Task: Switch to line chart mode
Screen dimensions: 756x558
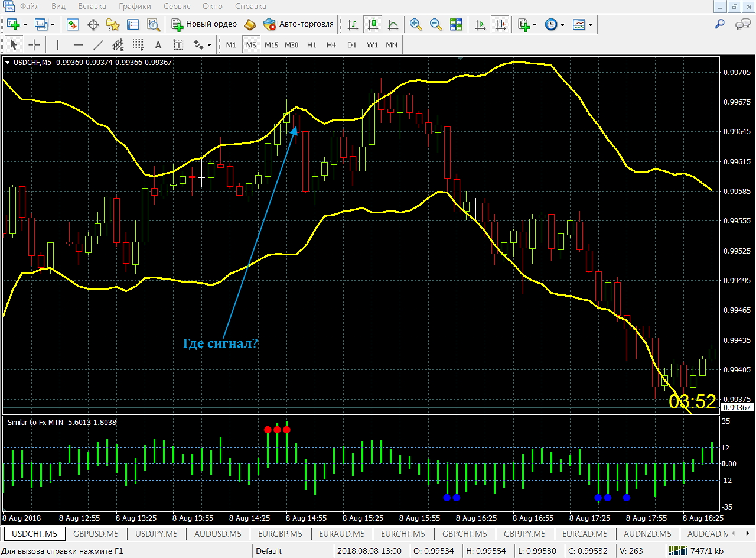Action: [393, 24]
